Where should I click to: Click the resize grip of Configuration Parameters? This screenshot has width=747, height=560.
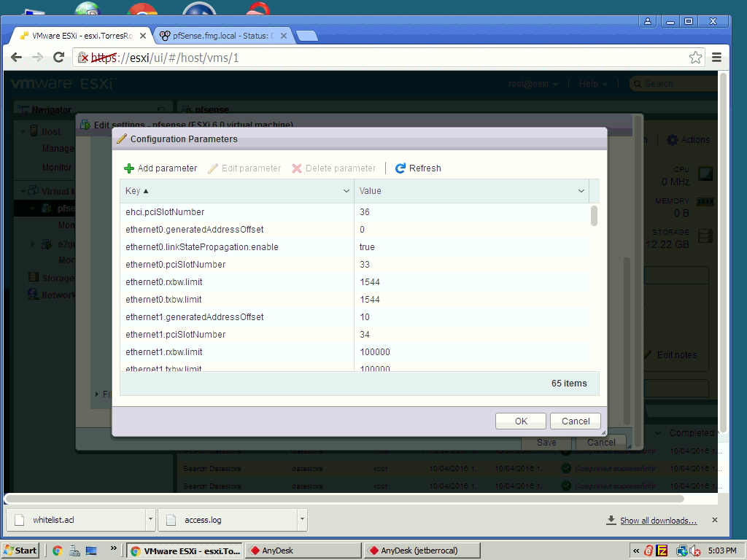click(603, 433)
